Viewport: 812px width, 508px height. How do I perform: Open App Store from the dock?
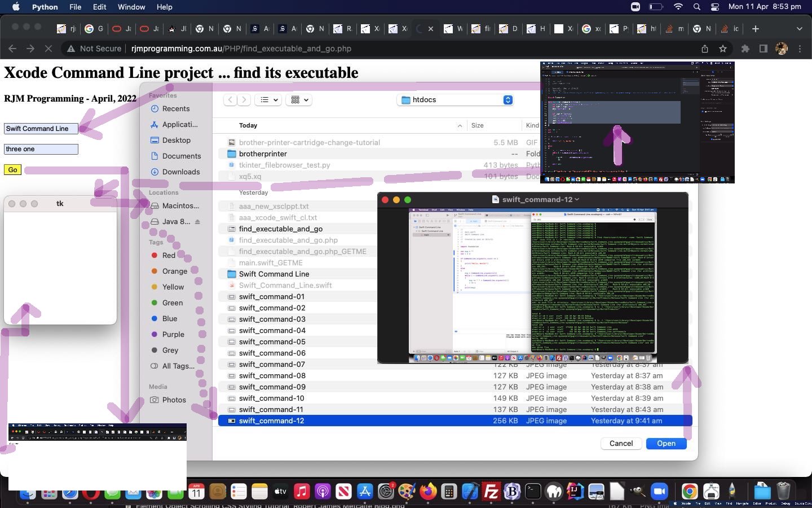click(x=365, y=492)
